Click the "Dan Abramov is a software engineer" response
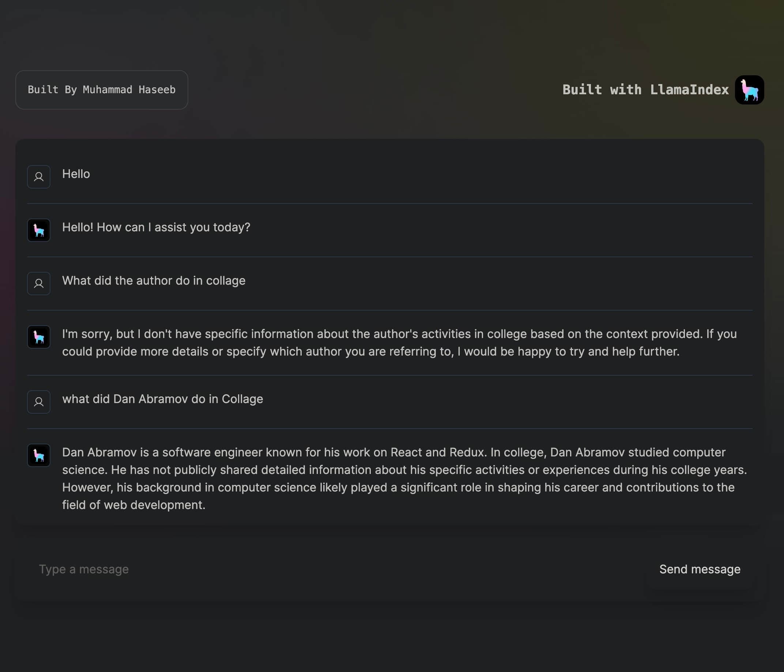784x672 pixels. 405,478
